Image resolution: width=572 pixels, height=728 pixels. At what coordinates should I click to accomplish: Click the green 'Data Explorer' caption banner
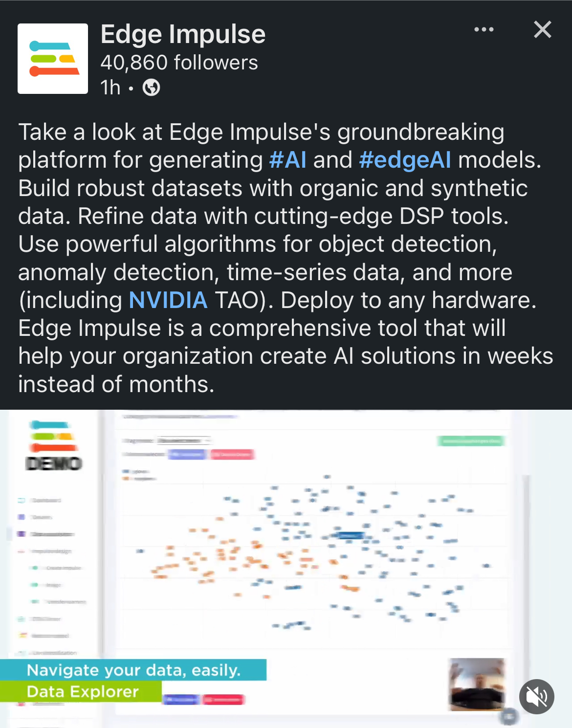pos(81,691)
